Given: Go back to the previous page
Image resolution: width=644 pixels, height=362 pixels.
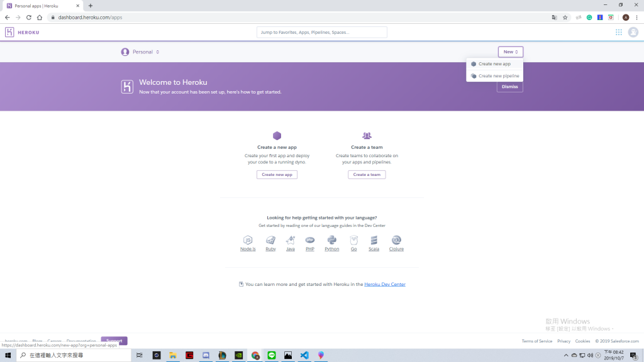Looking at the screenshot, I should (8, 17).
